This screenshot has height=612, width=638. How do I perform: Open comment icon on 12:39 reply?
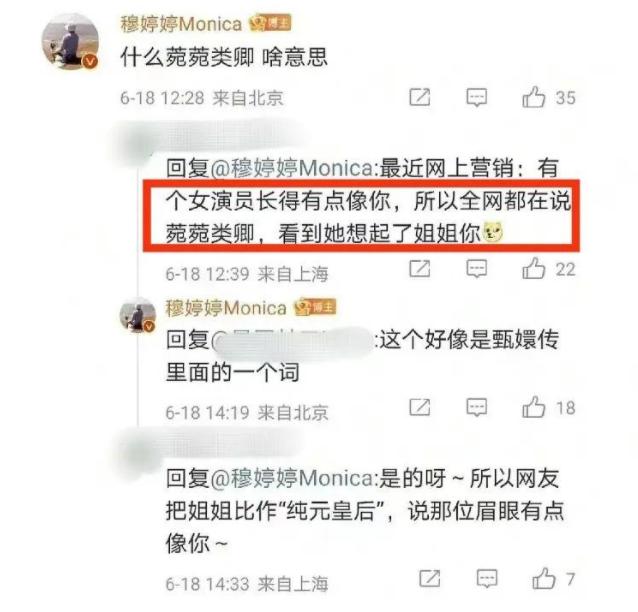[476, 269]
